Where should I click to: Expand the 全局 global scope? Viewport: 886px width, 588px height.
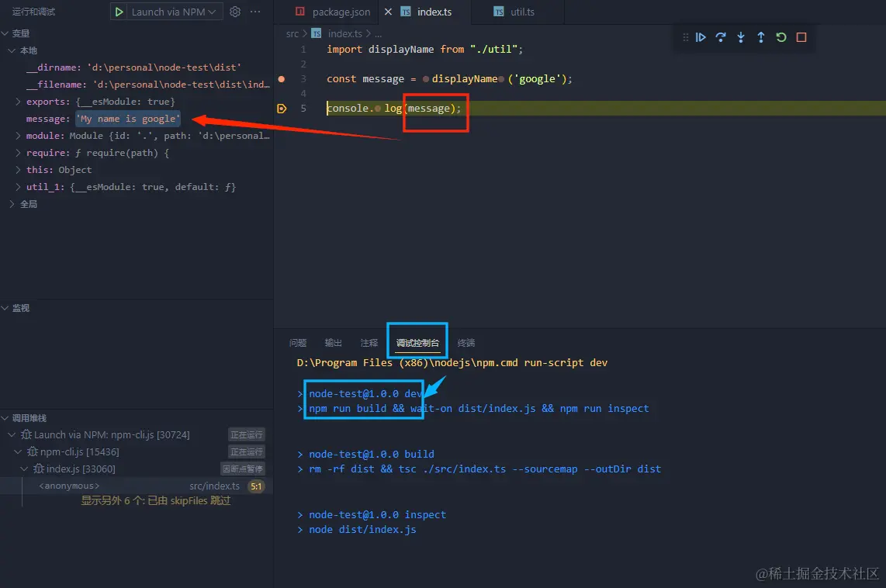tap(12, 204)
